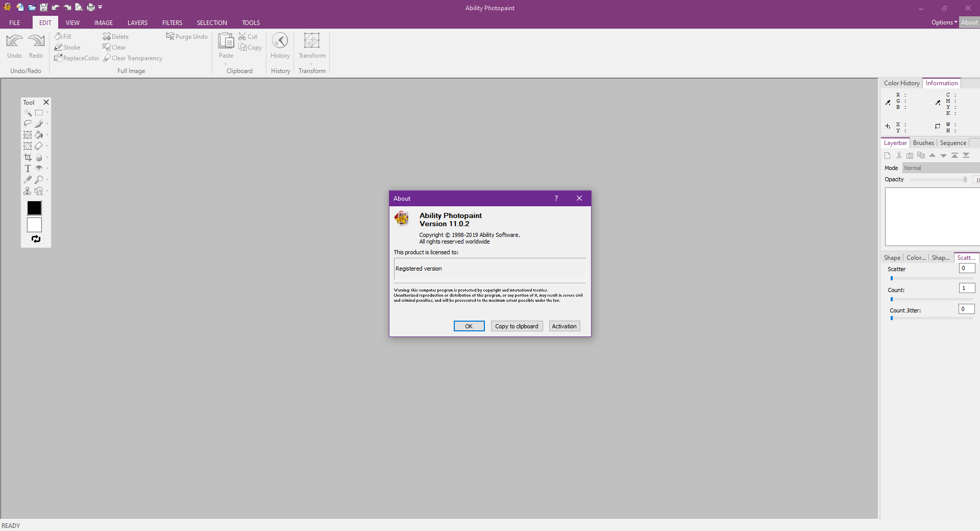Select the Eyedropper color picker tool

[x=28, y=180]
